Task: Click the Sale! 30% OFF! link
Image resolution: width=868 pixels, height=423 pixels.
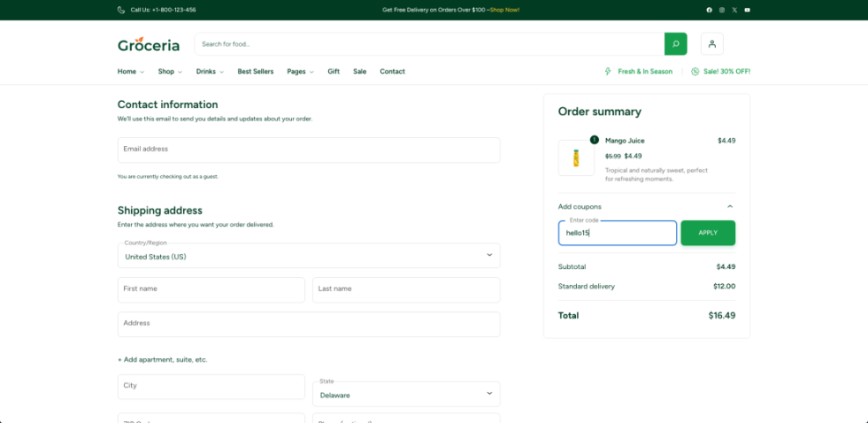Action: click(x=726, y=71)
